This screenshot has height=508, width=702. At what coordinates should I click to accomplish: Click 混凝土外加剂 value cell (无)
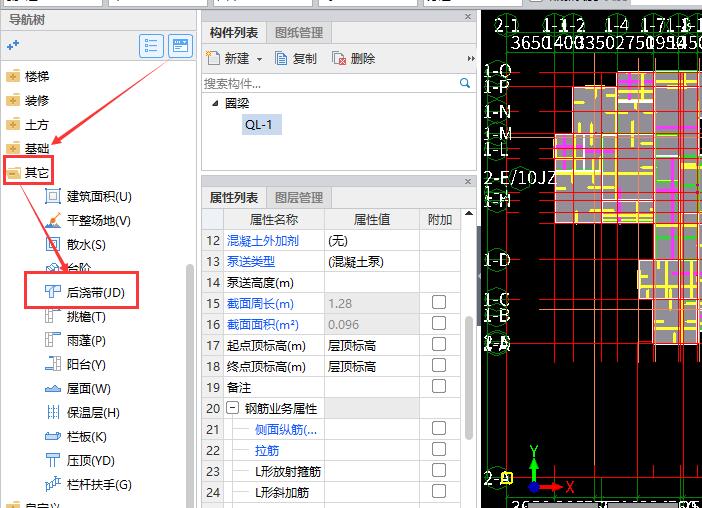[372, 241]
